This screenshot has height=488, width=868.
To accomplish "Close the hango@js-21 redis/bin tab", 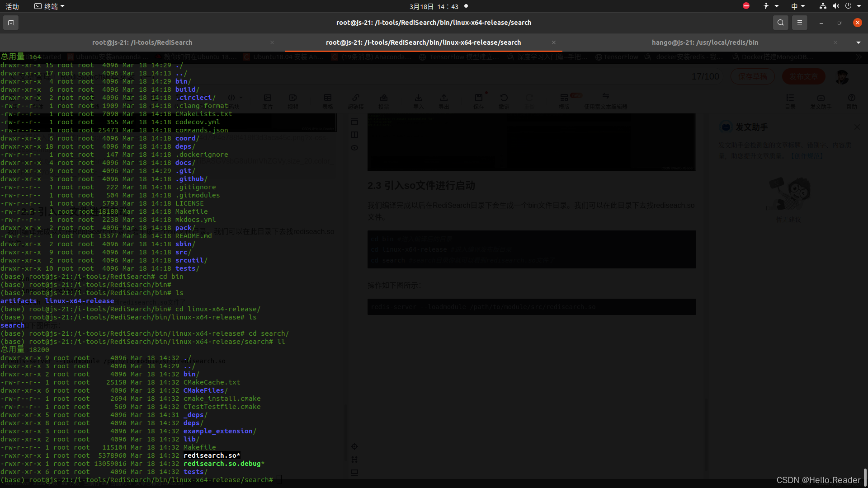I will tap(835, 42).
